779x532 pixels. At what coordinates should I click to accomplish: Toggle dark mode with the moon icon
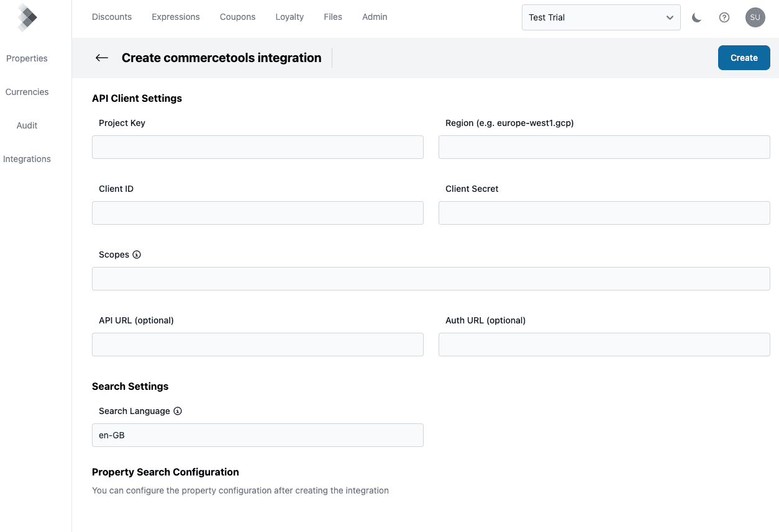point(696,17)
